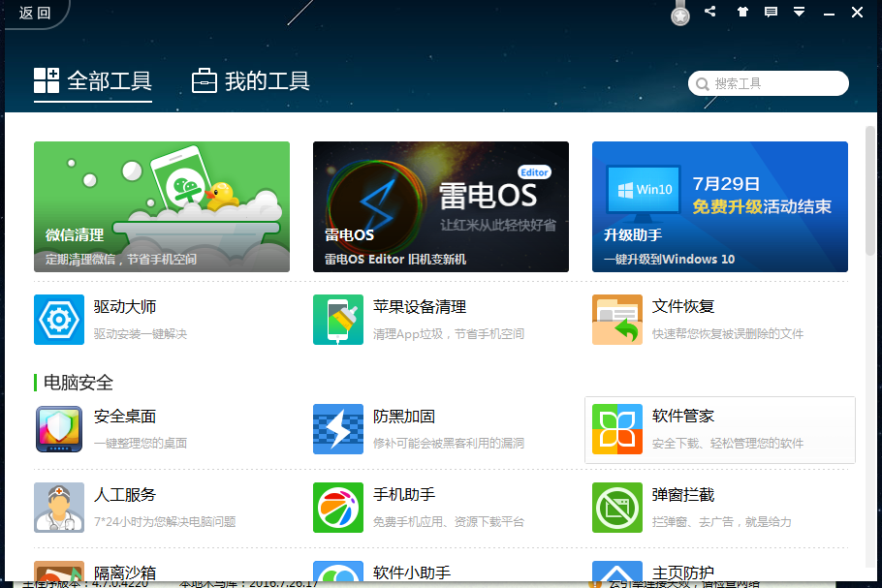Click the 驱动大师 title text
Image resolution: width=882 pixels, height=588 pixels.
(125, 307)
